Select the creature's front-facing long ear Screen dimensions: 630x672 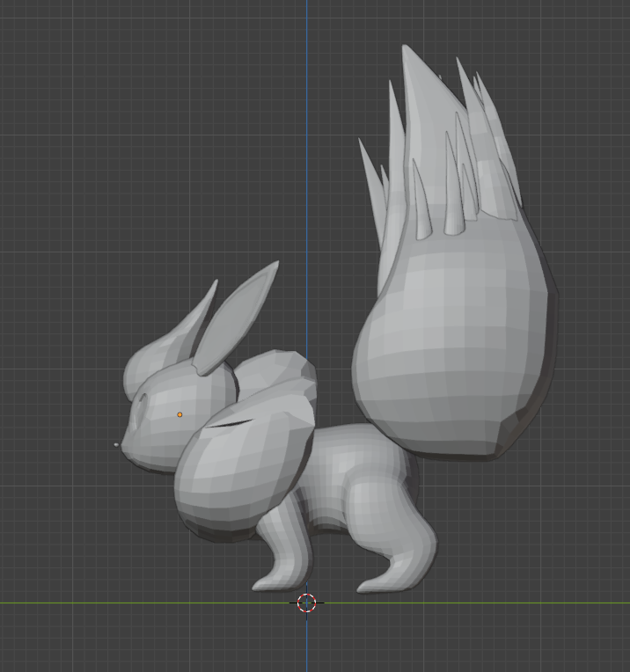(238, 318)
